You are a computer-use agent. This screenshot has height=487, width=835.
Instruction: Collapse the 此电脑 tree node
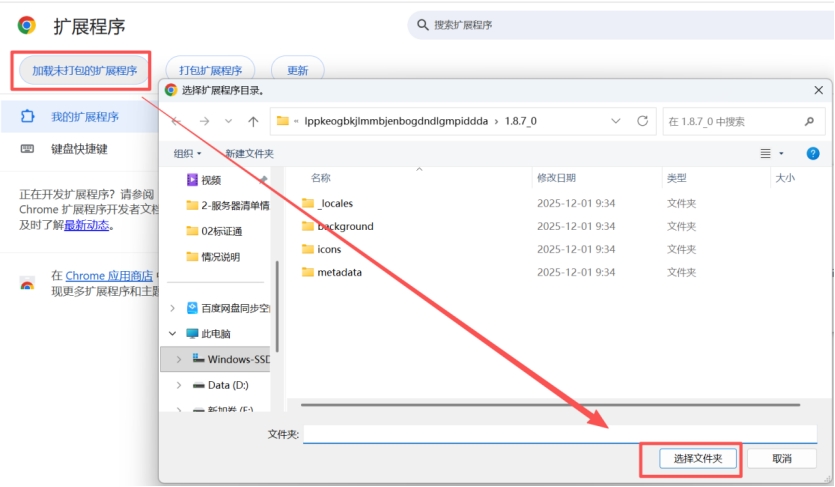click(173, 333)
